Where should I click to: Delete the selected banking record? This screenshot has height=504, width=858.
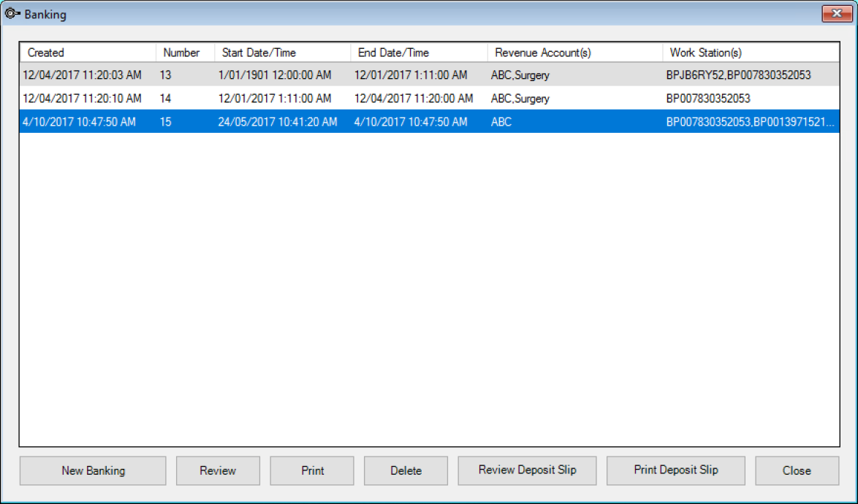pos(406,470)
